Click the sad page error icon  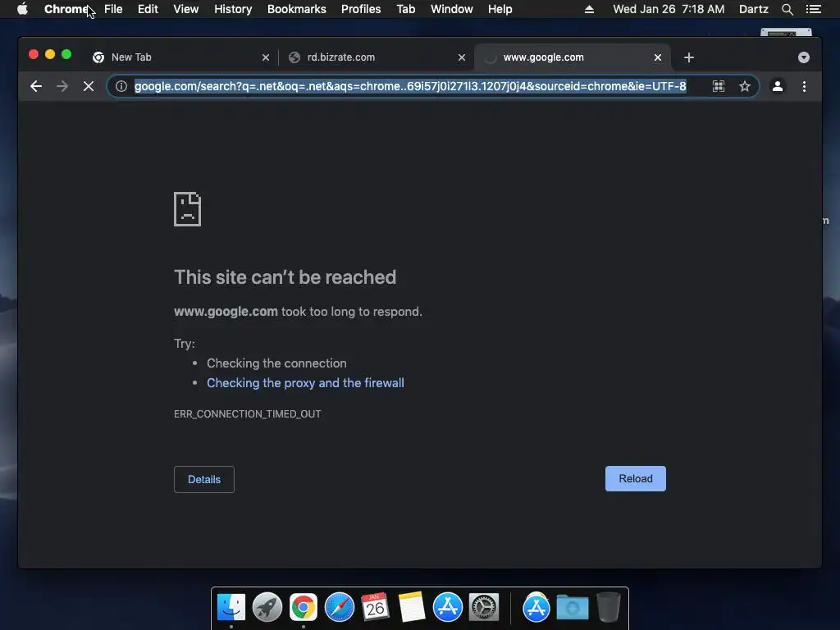tap(188, 209)
